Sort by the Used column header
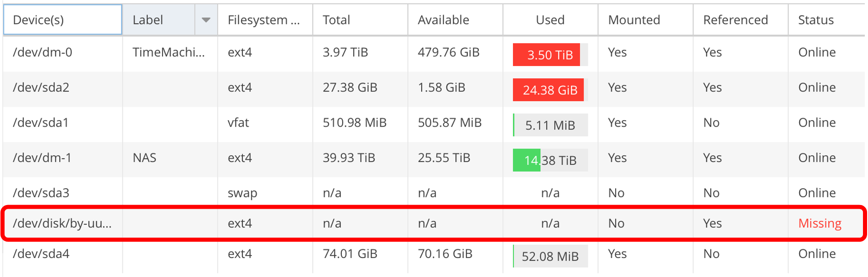 click(x=550, y=20)
